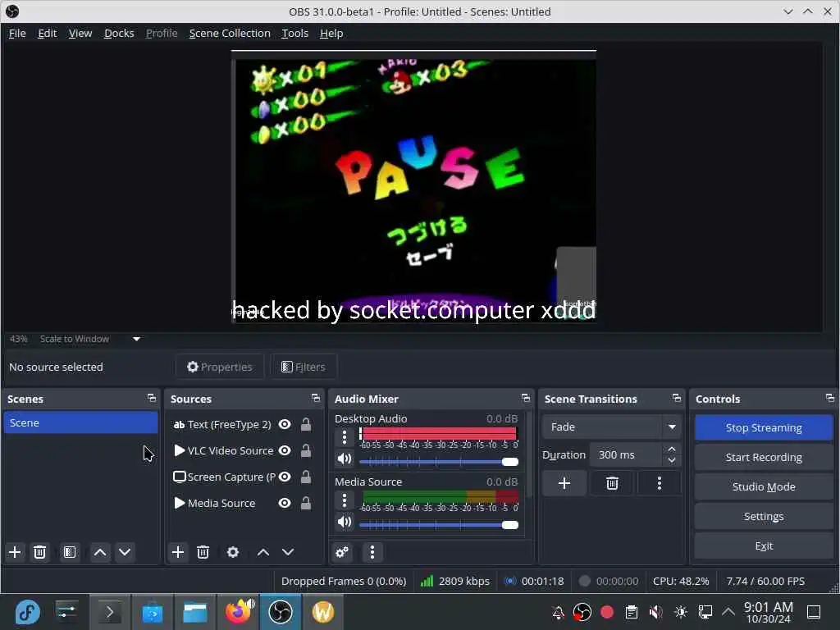Image resolution: width=840 pixels, height=630 pixels.
Task: Open the Help menu
Action: coord(331,33)
